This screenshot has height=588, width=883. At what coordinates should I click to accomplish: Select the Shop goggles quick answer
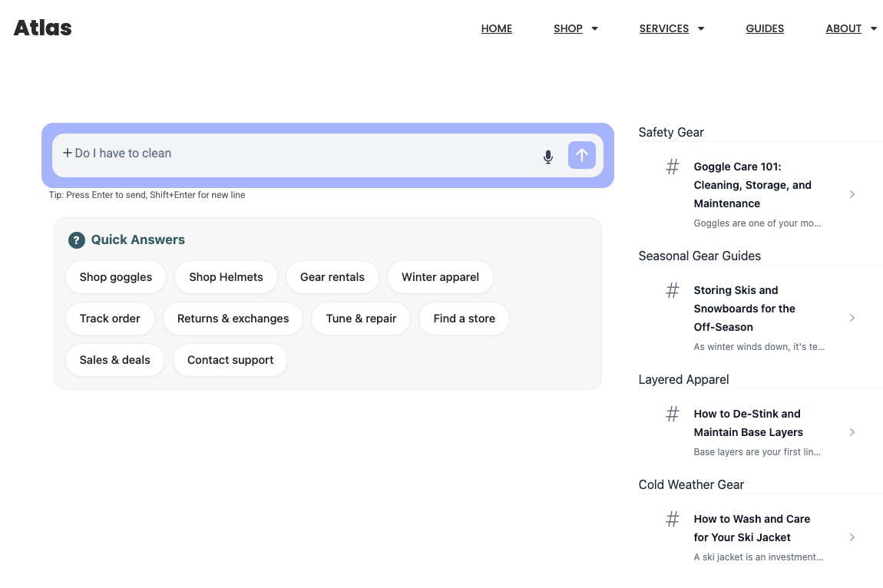click(115, 277)
